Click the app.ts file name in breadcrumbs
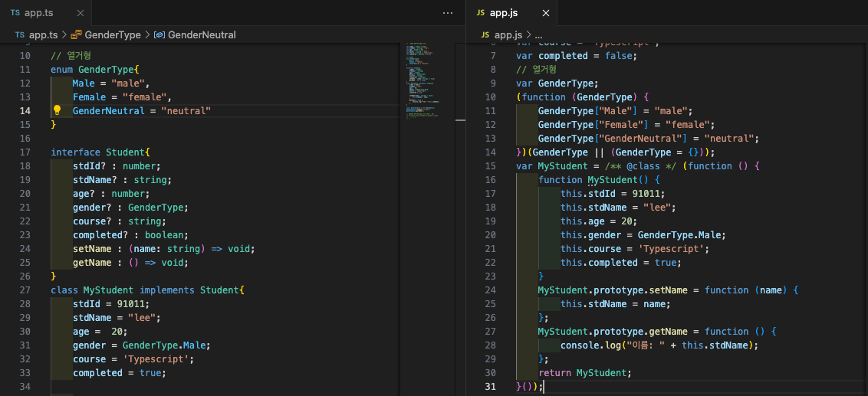Viewport: 868px width, 396px height. (x=42, y=35)
